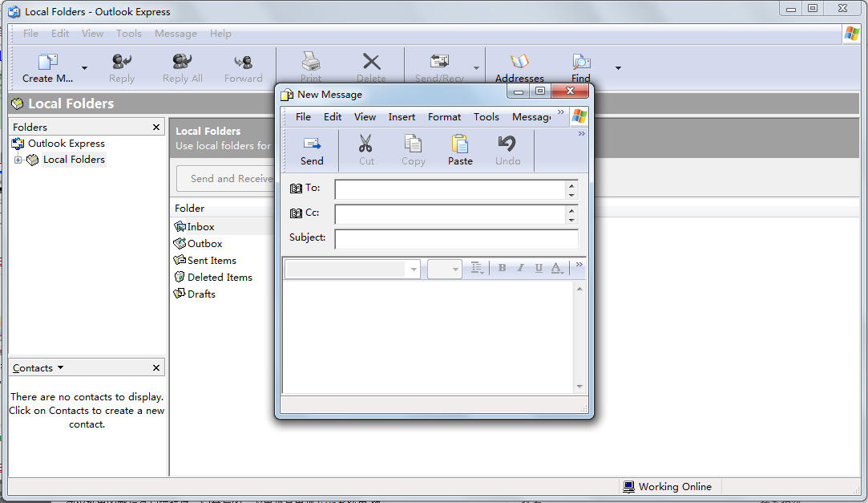Viewport: 868px width, 503px height.
Task: Open the Insert menu
Action: coord(402,117)
